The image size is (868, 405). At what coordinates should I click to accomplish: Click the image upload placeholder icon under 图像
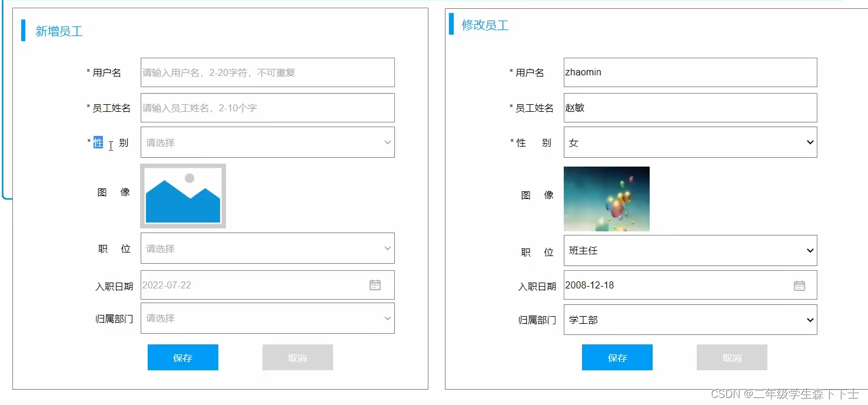click(x=182, y=195)
